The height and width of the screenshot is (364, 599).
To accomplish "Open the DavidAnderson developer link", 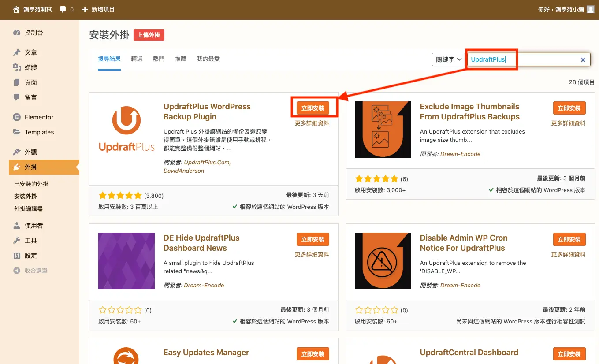I will (184, 171).
